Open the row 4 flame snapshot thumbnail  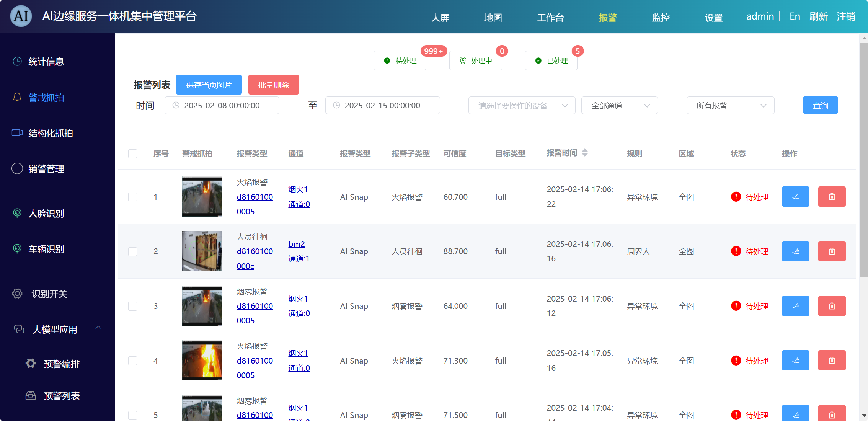click(x=202, y=360)
